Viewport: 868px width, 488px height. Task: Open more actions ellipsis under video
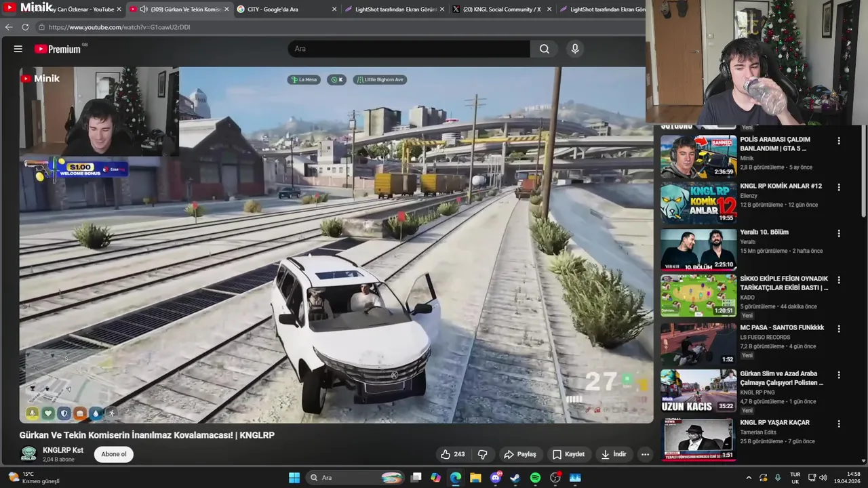pyautogui.click(x=645, y=454)
